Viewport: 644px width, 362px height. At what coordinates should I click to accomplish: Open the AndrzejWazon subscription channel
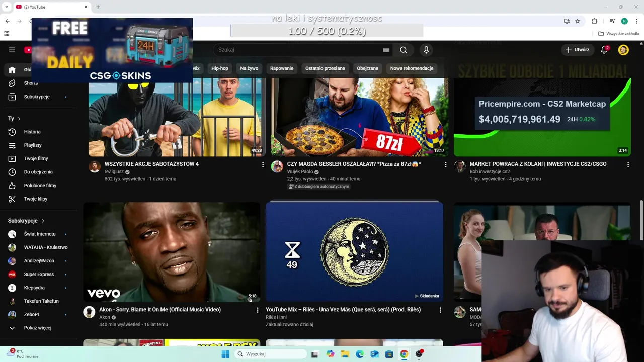39,261
